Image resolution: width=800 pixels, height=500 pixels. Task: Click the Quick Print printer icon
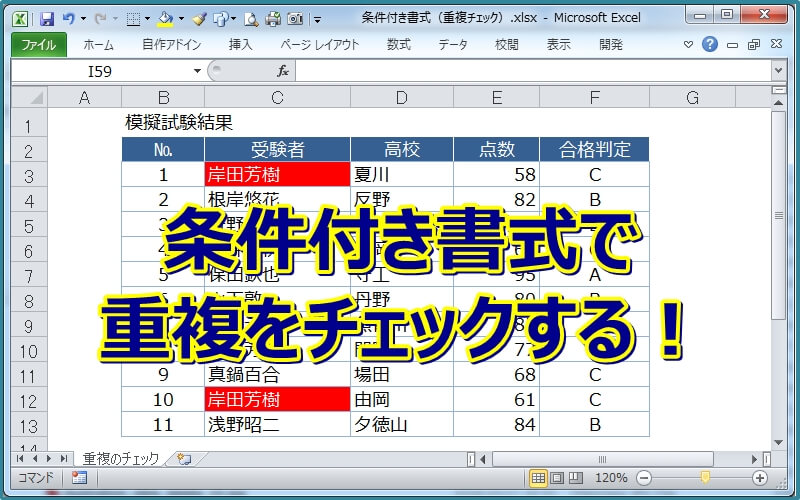point(273,19)
